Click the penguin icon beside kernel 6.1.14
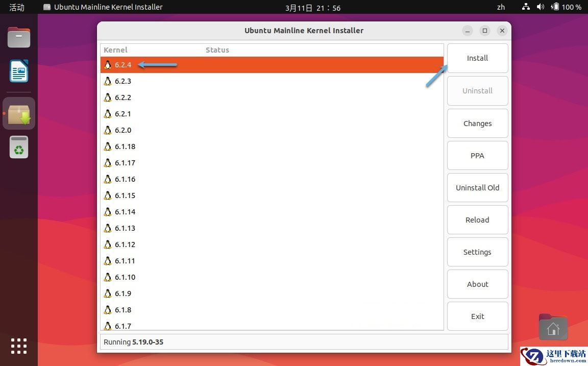This screenshot has width=588, height=366. (108, 212)
